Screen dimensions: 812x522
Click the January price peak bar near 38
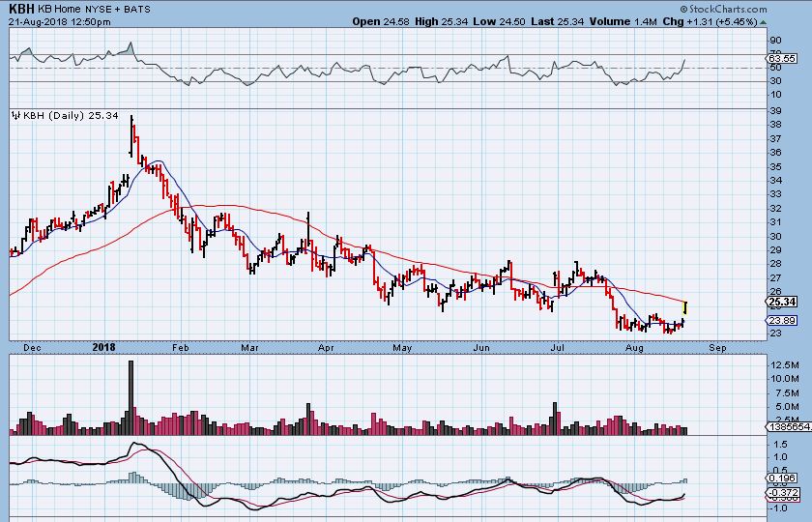pyautogui.click(x=131, y=135)
